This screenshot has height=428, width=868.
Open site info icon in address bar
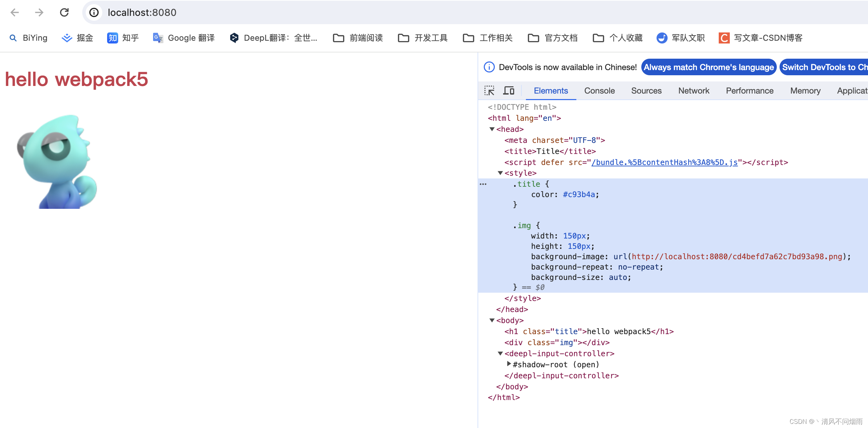(x=94, y=13)
